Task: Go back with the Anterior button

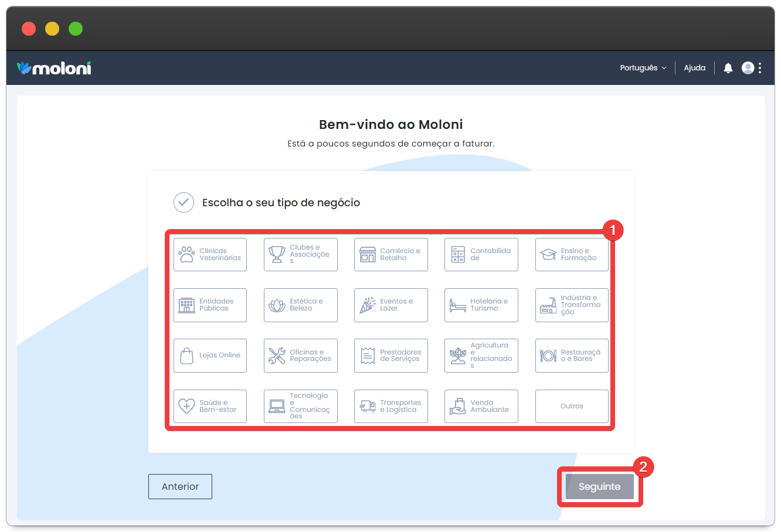Action: tap(180, 486)
